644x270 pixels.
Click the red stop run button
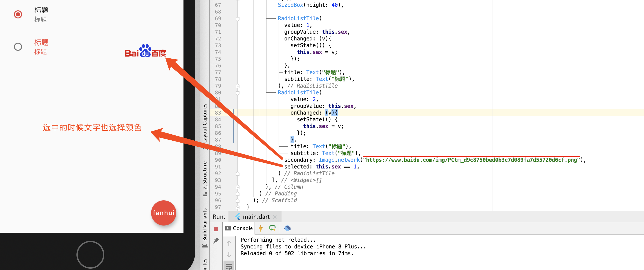[216, 229]
